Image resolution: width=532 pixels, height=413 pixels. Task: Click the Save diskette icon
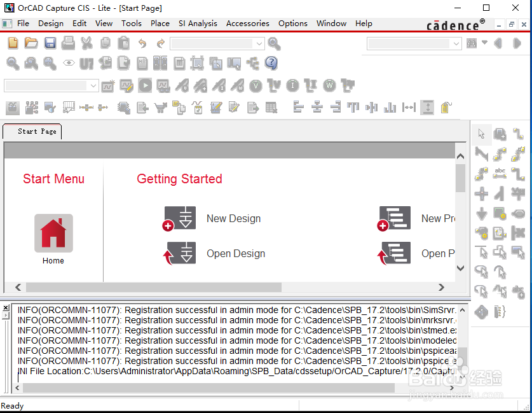coord(50,43)
